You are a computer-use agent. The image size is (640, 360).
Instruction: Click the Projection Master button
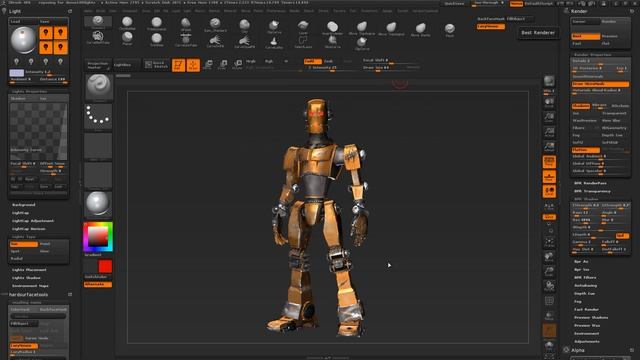(98, 65)
